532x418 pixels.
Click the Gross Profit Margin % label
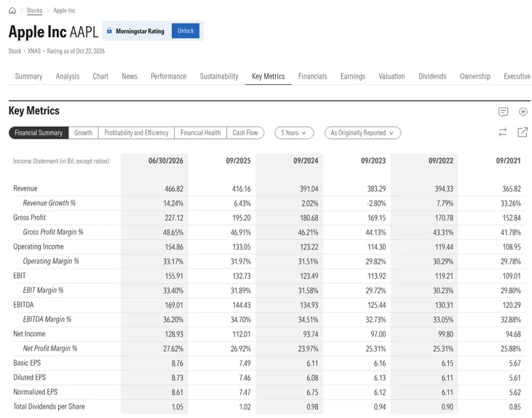(53, 232)
